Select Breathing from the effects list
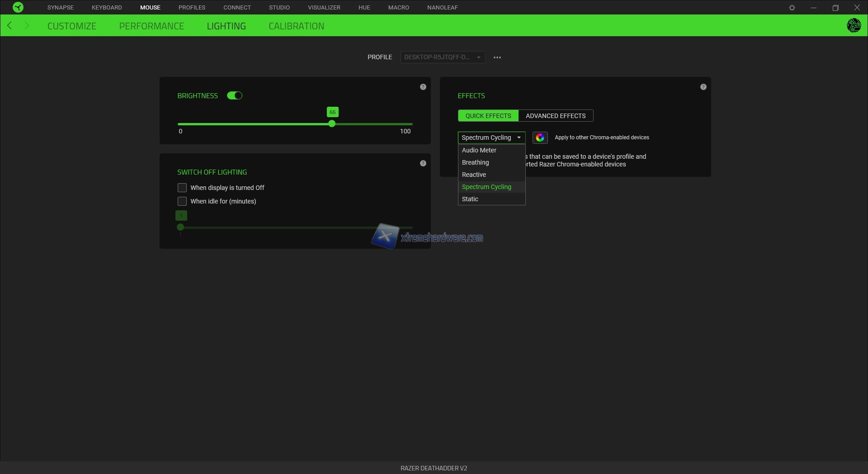The height and width of the screenshot is (474, 868). (475, 162)
